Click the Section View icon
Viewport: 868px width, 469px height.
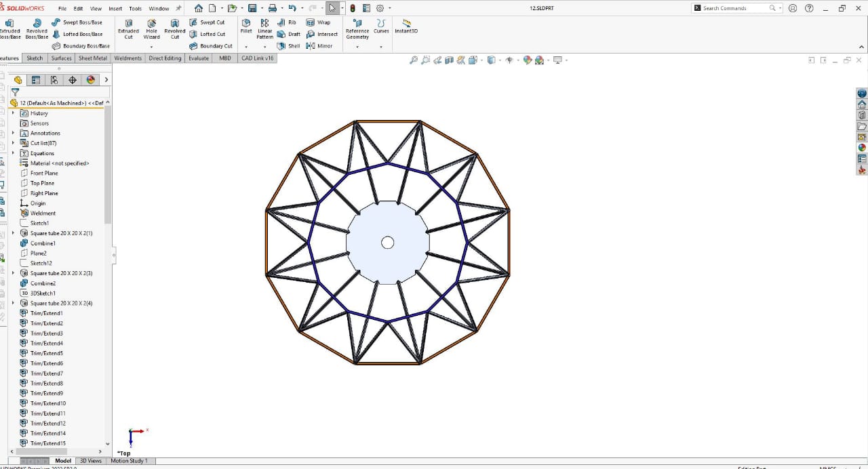[448, 60]
